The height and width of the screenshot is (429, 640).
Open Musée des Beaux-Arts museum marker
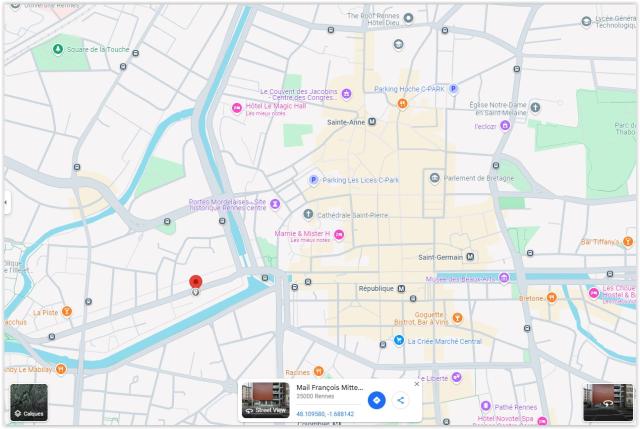[x=504, y=278]
